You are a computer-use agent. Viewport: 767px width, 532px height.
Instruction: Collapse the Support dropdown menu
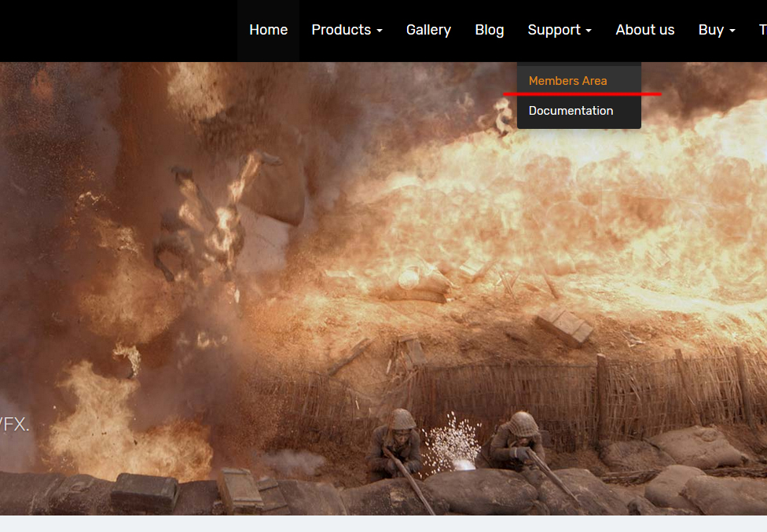point(560,30)
